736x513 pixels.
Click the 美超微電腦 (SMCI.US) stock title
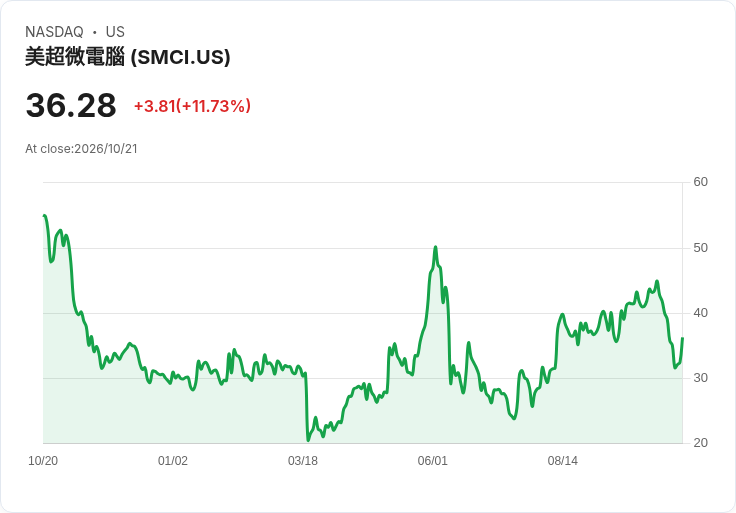(x=128, y=57)
